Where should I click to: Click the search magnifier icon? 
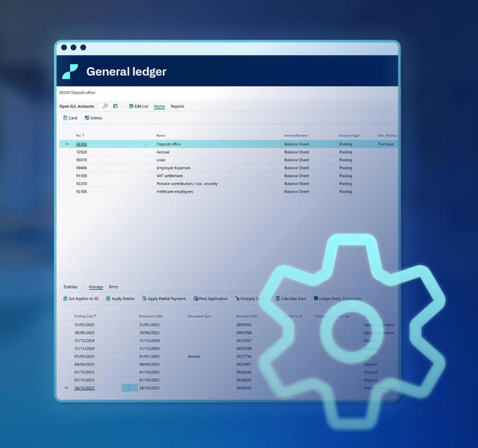105,106
